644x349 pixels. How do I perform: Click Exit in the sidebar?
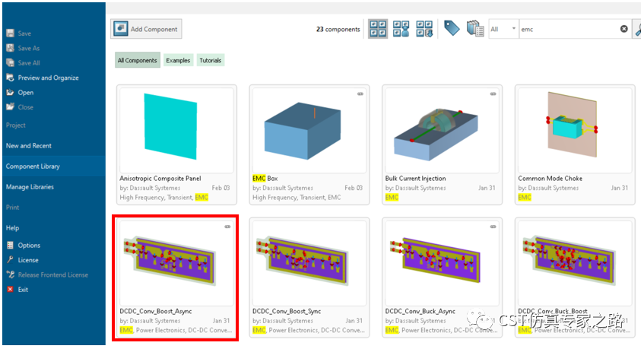tap(23, 290)
